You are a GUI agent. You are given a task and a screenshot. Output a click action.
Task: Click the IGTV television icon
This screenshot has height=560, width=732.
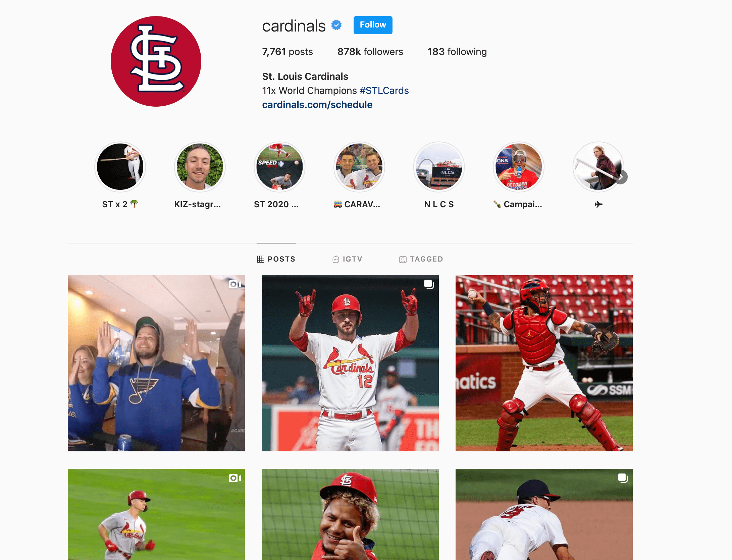(x=336, y=259)
